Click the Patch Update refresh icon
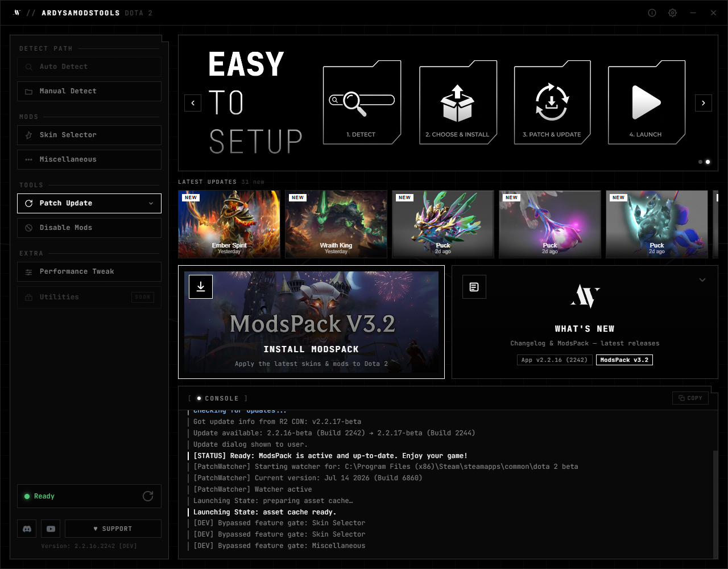The image size is (728, 569). [x=28, y=203]
